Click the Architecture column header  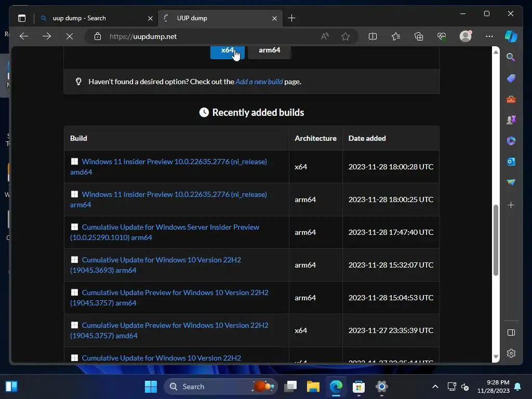coord(315,138)
